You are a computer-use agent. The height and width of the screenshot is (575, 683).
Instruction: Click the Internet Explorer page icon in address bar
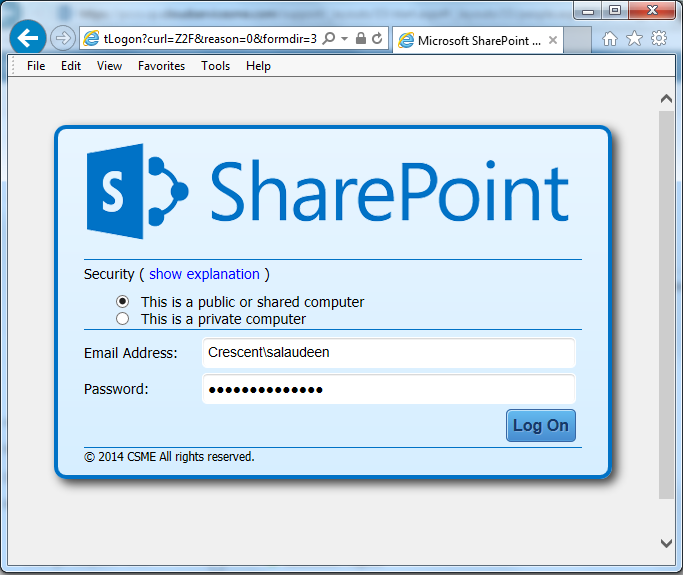pyautogui.click(x=91, y=39)
